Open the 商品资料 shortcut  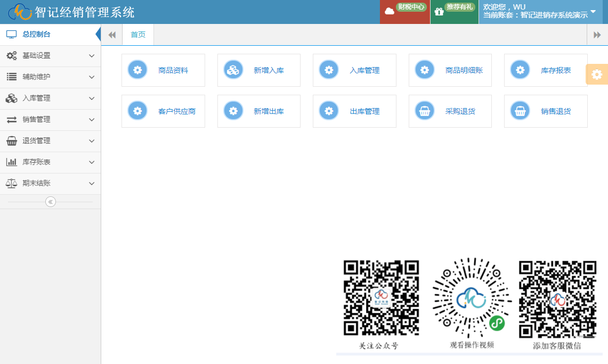pos(163,70)
